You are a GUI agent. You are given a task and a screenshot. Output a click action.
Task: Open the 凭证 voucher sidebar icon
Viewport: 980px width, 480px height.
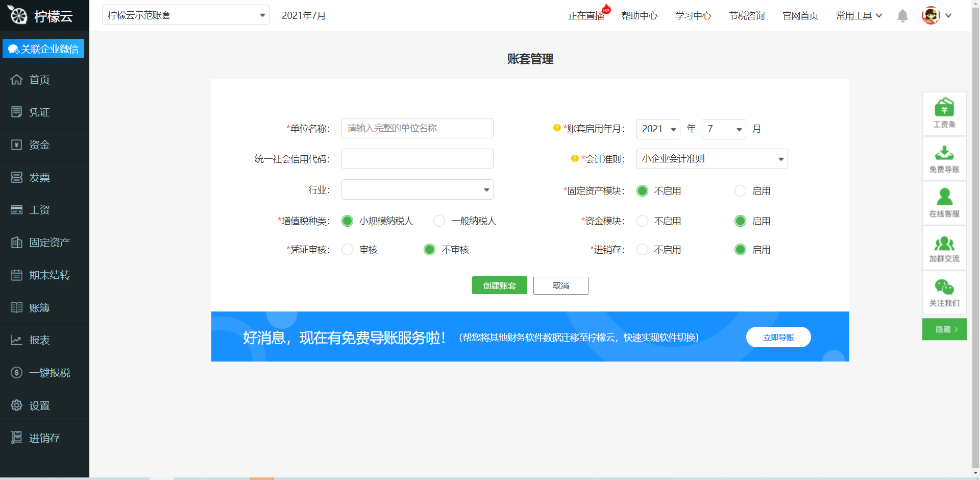point(17,112)
